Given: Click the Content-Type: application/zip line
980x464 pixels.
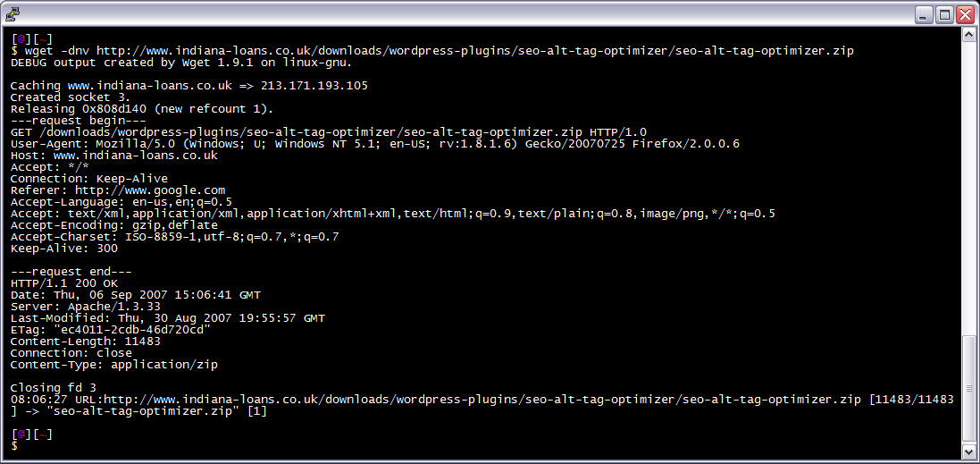Looking at the screenshot, I should click(114, 365).
